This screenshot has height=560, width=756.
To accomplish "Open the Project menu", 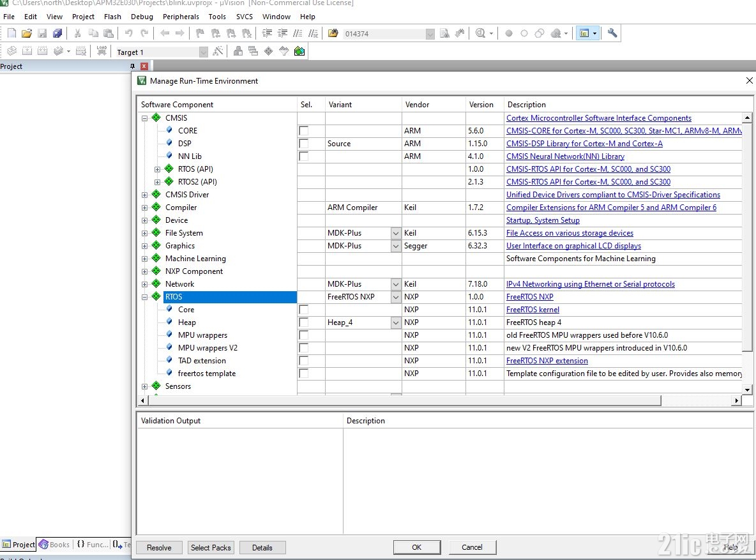I will click(84, 17).
